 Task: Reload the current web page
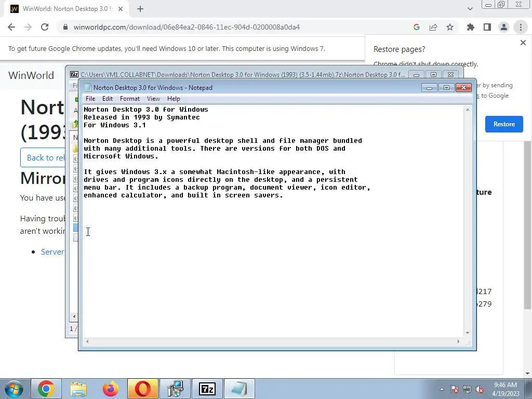click(45, 27)
